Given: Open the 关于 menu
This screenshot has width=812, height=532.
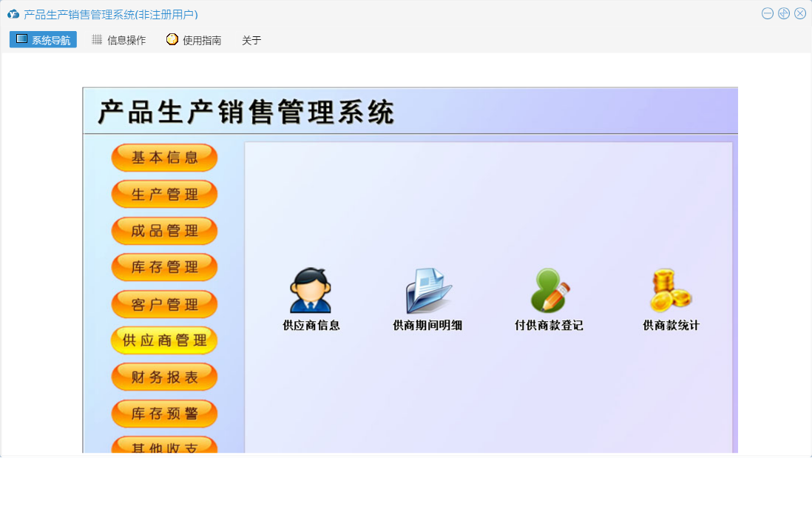Looking at the screenshot, I should [x=251, y=40].
